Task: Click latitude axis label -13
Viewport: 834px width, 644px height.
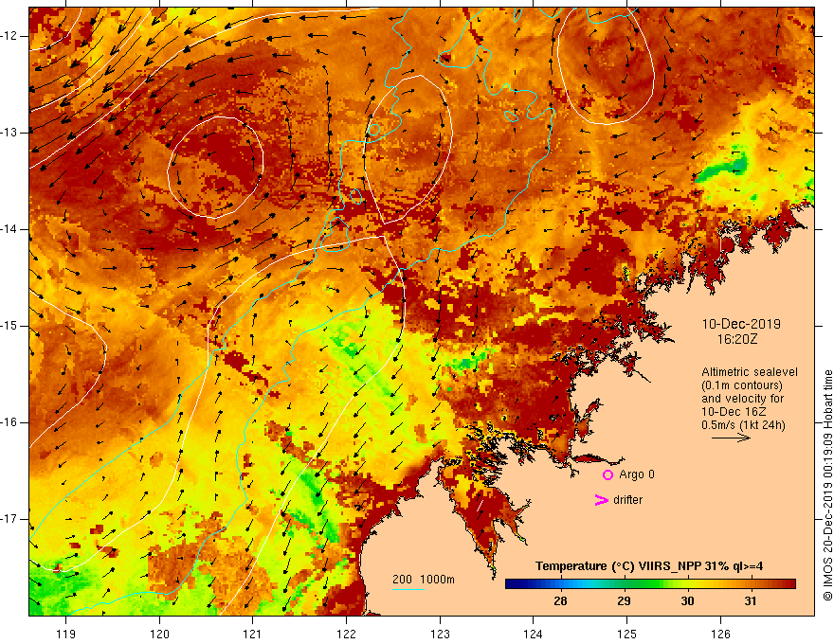Action: 9,133
